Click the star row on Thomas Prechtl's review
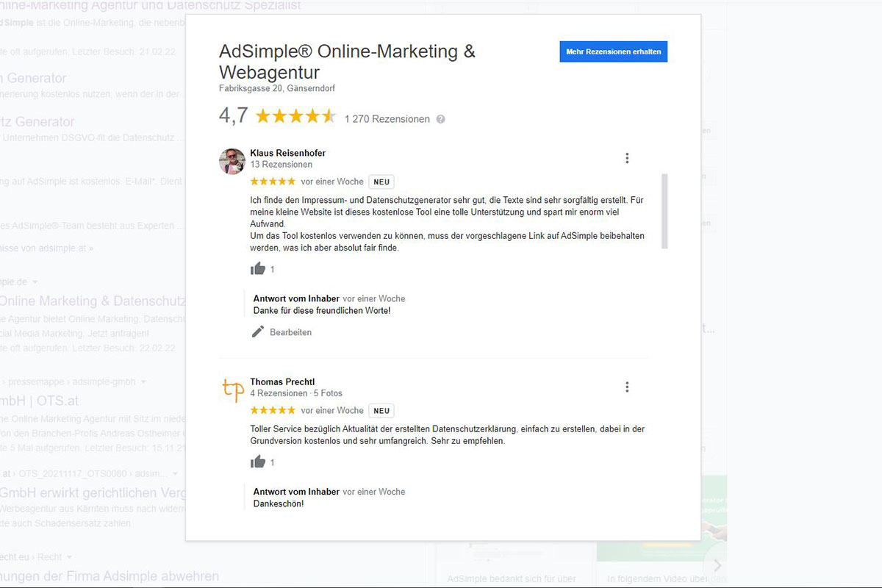This screenshot has width=882, height=588. click(x=273, y=410)
